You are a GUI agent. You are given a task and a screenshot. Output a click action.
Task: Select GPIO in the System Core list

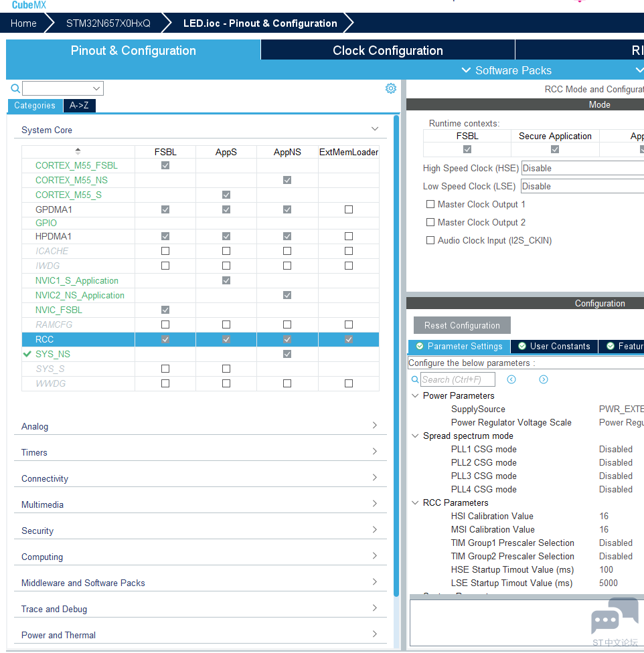[46, 223]
